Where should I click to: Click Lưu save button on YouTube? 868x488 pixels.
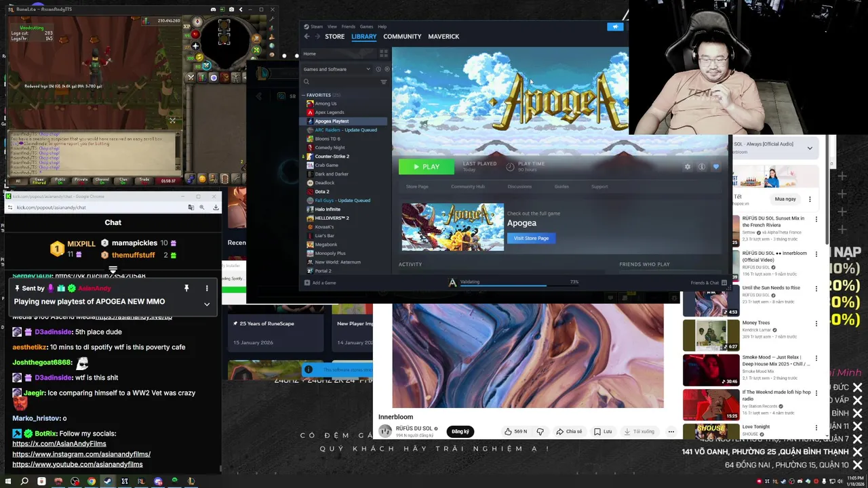pyautogui.click(x=602, y=431)
